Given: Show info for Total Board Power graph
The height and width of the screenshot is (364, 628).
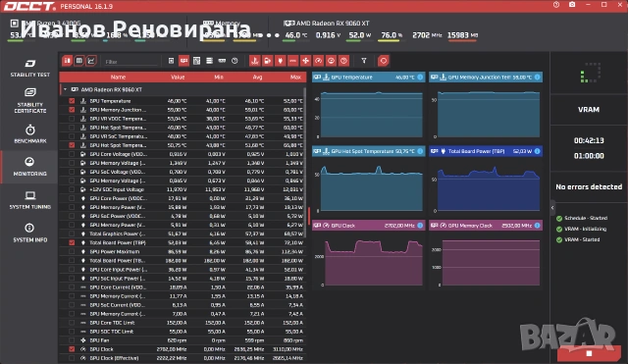Looking at the screenshot, I should click(537, 151).
